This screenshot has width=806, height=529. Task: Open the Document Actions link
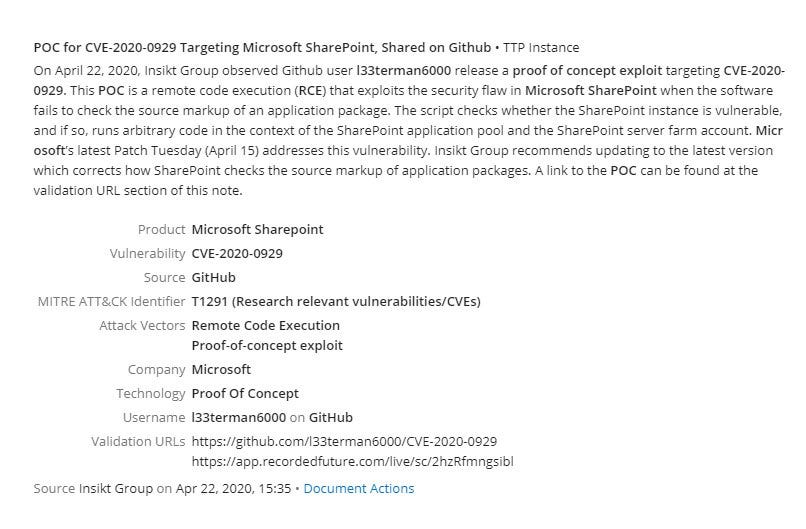(x=358, y=488)
